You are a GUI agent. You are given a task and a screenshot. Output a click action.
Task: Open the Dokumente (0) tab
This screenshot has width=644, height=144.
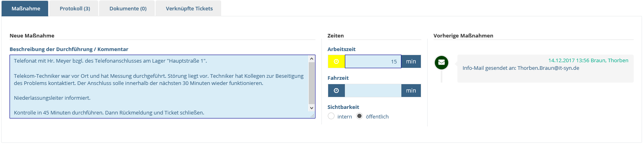[128, 8]
